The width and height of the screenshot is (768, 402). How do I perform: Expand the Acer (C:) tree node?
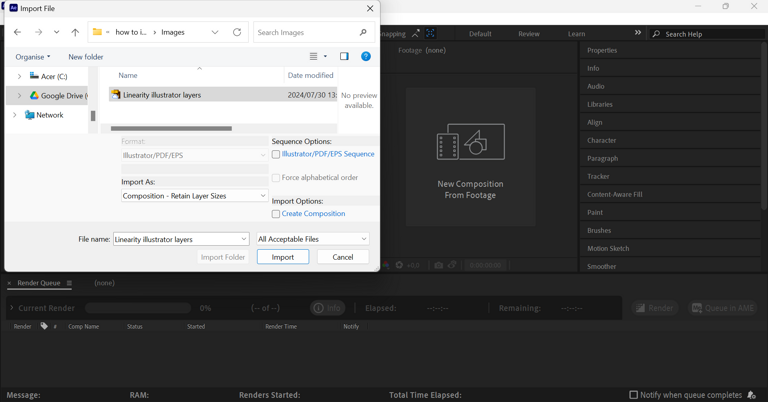[x=20, y=76]
